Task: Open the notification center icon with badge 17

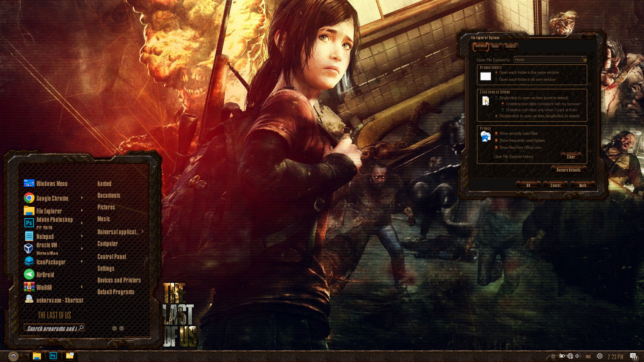Action: (x=633, y=356)
